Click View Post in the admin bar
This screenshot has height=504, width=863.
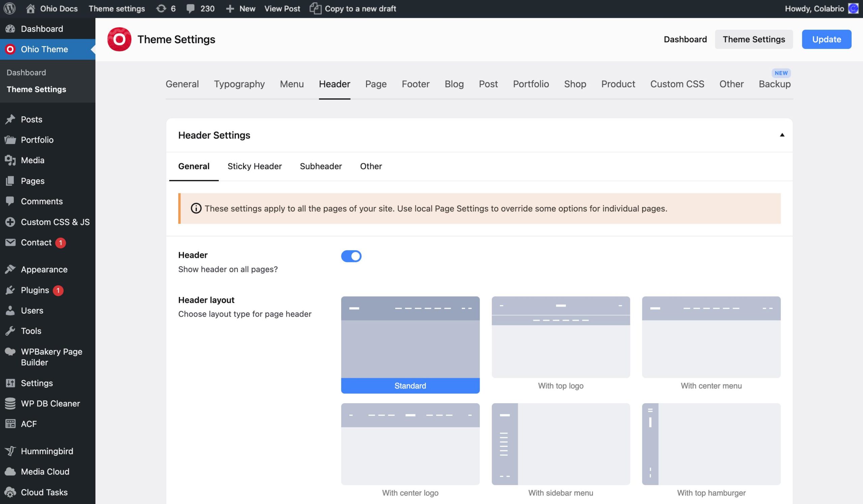tap(282, 8)
